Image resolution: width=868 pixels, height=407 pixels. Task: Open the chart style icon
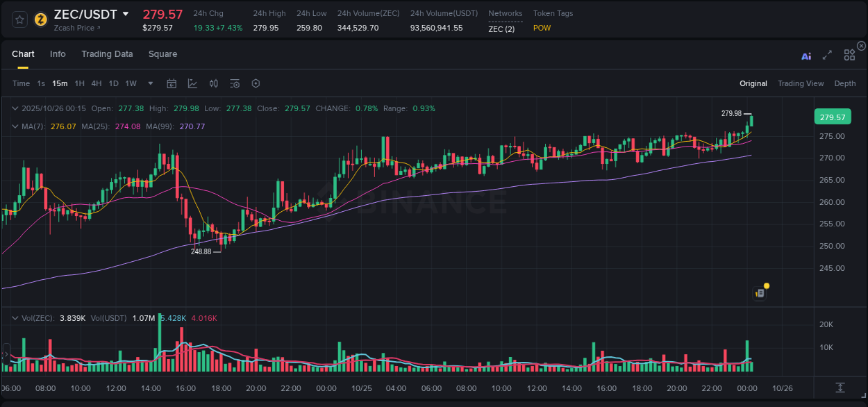[192, 83]
